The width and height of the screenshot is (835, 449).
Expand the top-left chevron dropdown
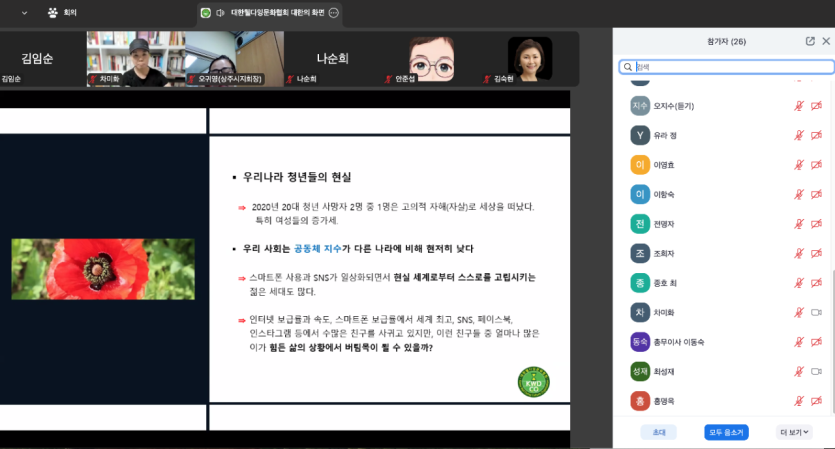click(x=25, y=13)
